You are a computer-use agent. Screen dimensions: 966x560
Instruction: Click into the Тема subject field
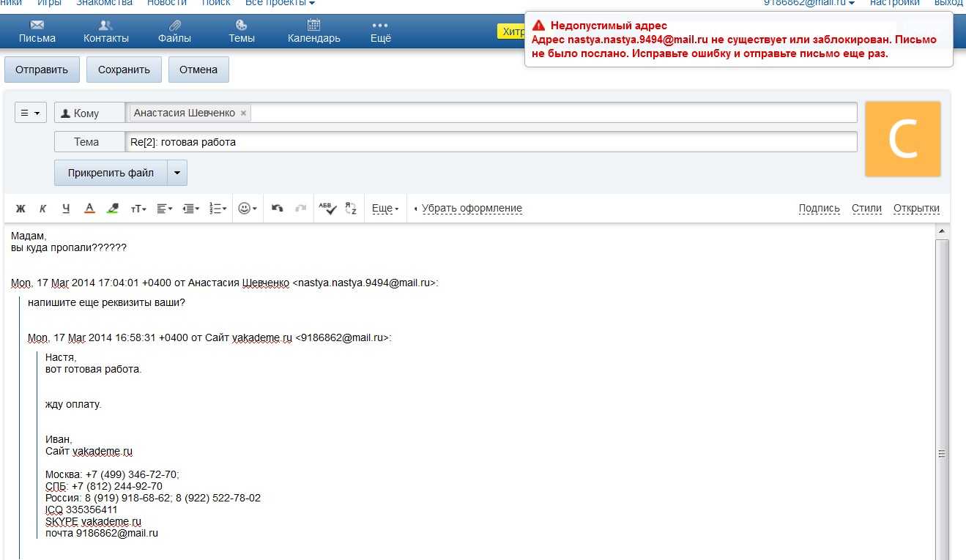tap(491, 142)
